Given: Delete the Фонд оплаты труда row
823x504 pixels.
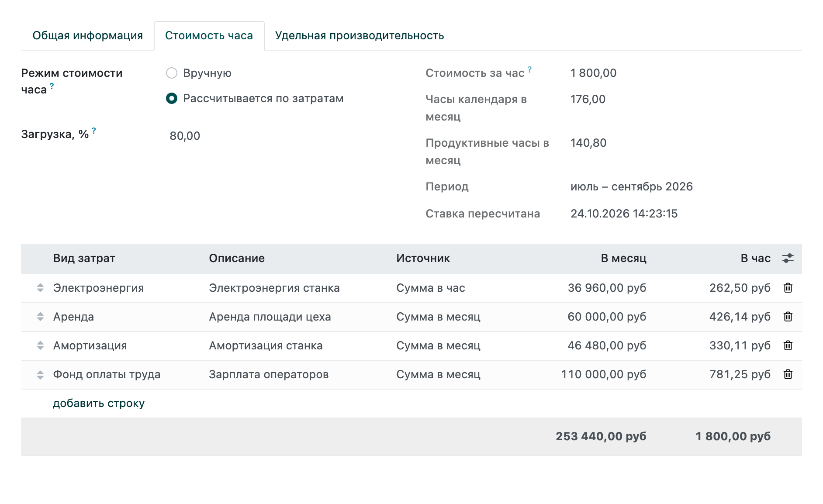Looking at the screenshot, I should click(788, 374).
